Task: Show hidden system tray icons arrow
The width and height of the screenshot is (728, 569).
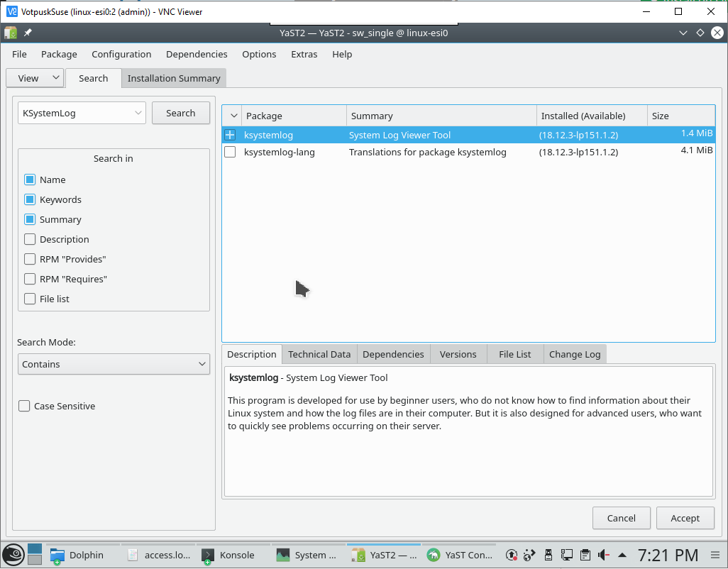Action: (622, 555)
